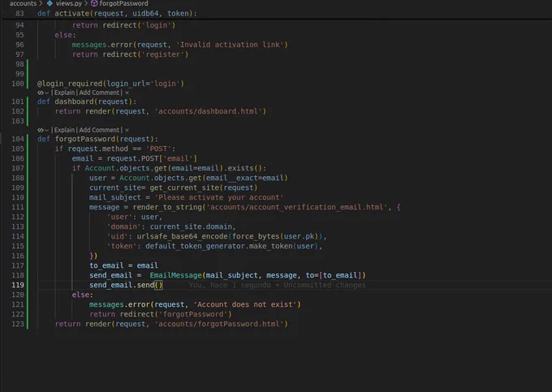Click 'Please activate your account' string

[219, 197]
